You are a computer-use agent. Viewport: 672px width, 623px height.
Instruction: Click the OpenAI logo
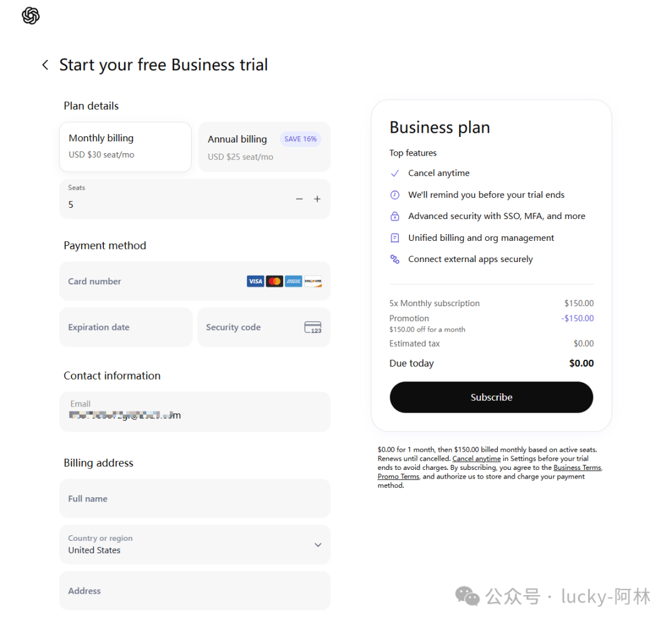[x=30, y=16]
